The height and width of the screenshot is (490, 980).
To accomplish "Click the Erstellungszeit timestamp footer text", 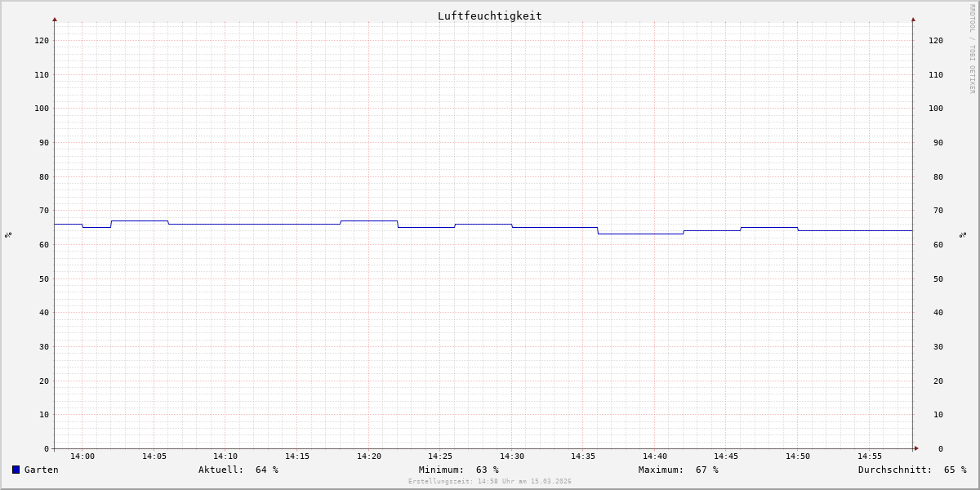I will click(490, 482).
